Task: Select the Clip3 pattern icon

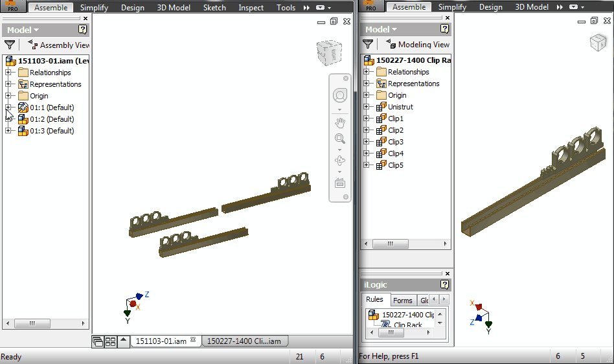Action: [x=381, y=142]
